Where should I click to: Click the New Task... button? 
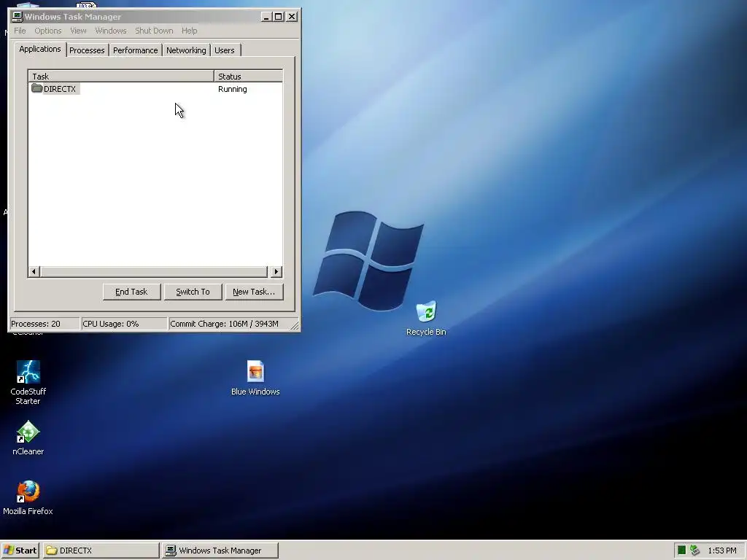tap(254, 292)
